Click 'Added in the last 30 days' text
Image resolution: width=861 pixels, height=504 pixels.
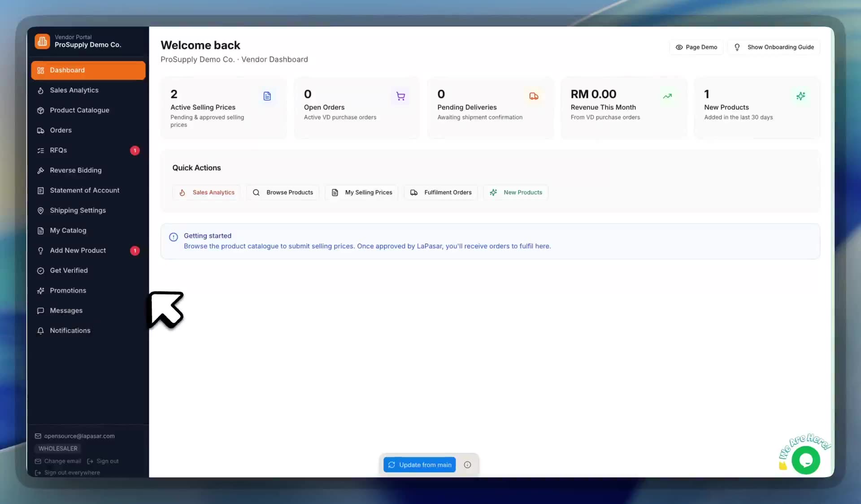pos(738,117)
